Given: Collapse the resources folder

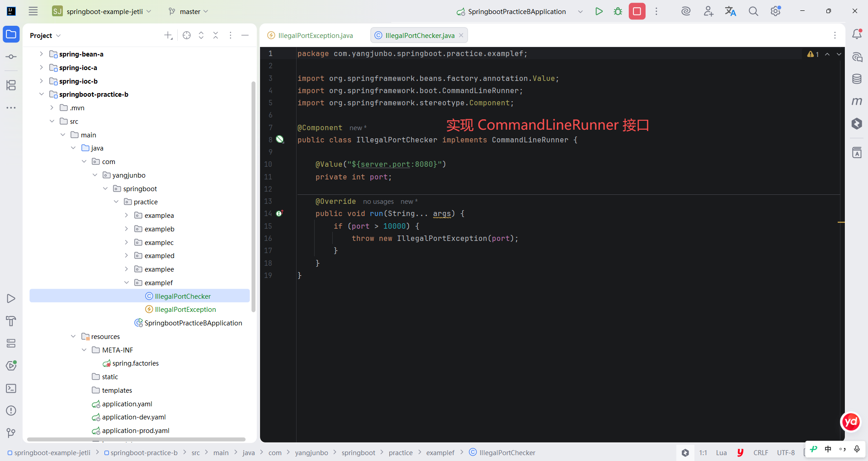Looking at the screenshot, I should pos(73,336).
